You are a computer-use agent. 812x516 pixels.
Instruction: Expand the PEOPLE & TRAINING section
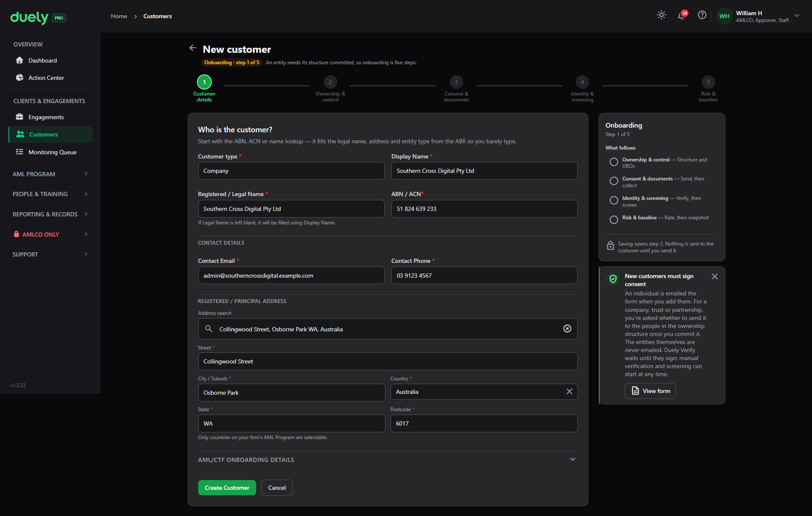[x=50, y=194]
